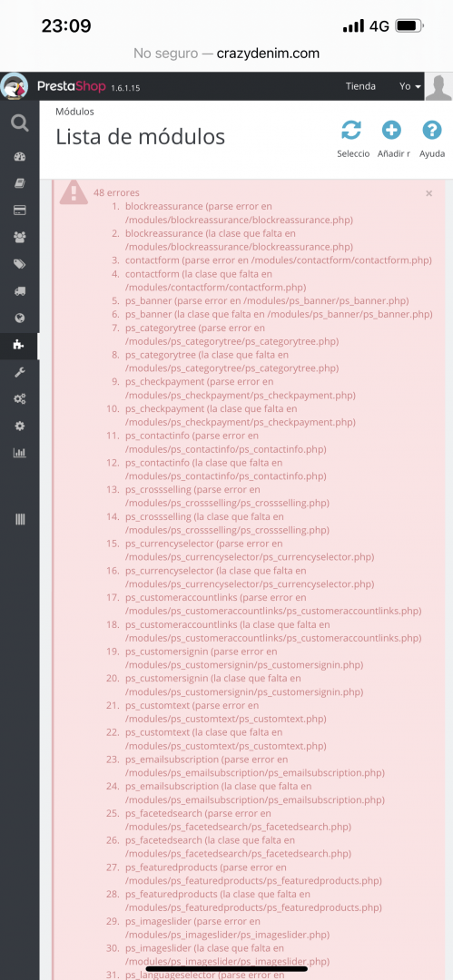The width and height of the screenshot is (453, 980).
Task: Dismiss the 48 errores alert
Action: (429, 194)
